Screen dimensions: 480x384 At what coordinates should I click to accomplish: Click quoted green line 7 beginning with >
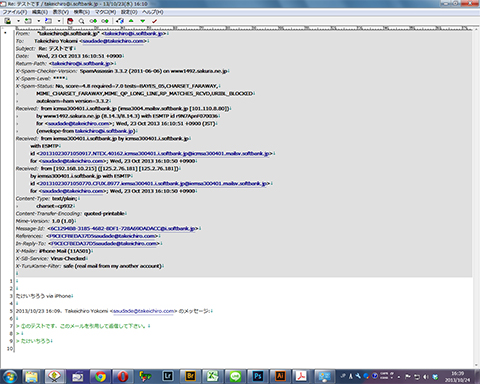[83, 326]
